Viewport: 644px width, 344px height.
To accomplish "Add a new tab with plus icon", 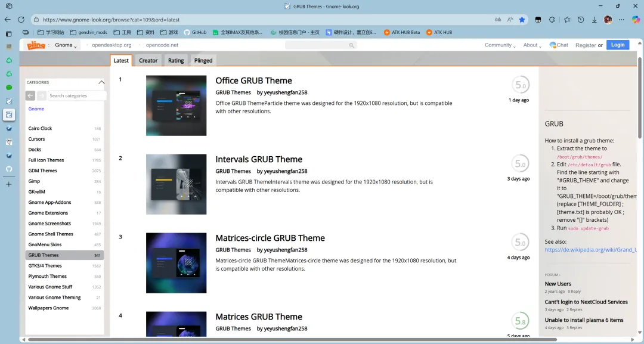I will point(9,184).
